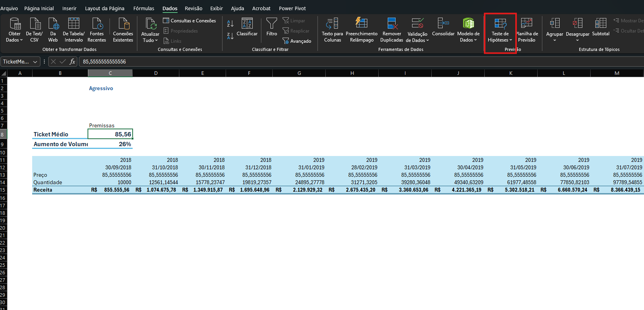Select Receita cell 8.366.439,15

coord(617,190)
